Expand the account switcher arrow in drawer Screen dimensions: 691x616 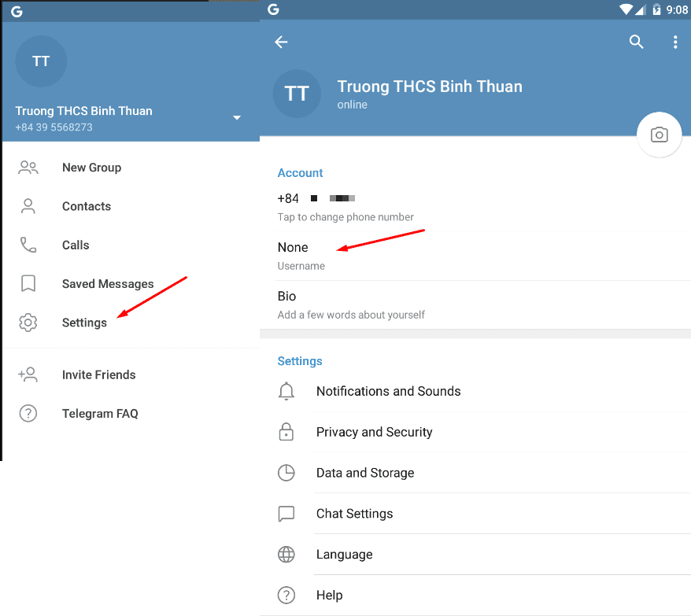237,118
